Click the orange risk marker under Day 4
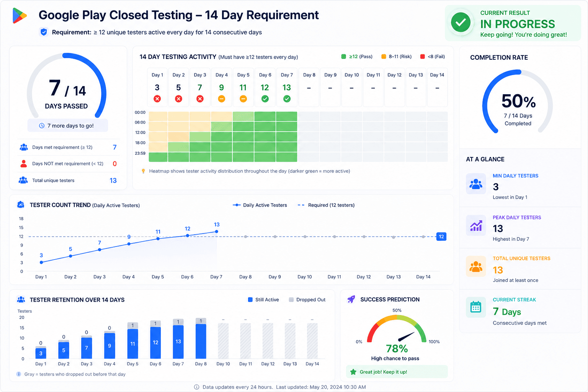Image resolution: width=588 pixels, height=392 pixels. point(221,99)
